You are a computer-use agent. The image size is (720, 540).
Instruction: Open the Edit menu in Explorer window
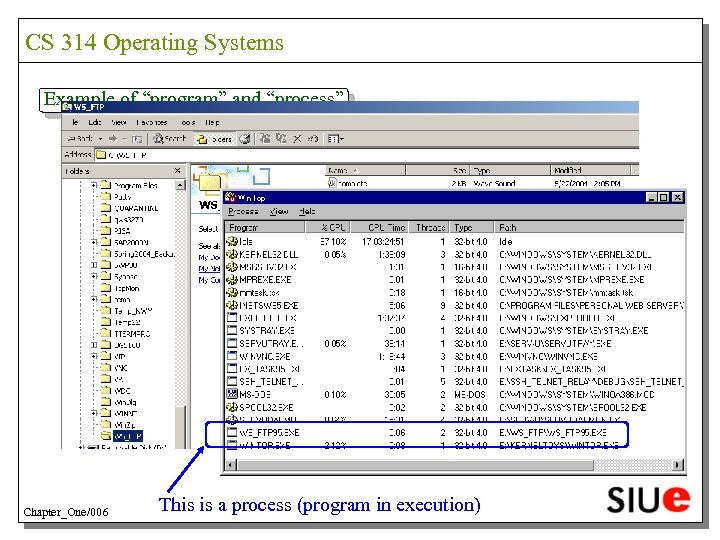click(95, 122)
